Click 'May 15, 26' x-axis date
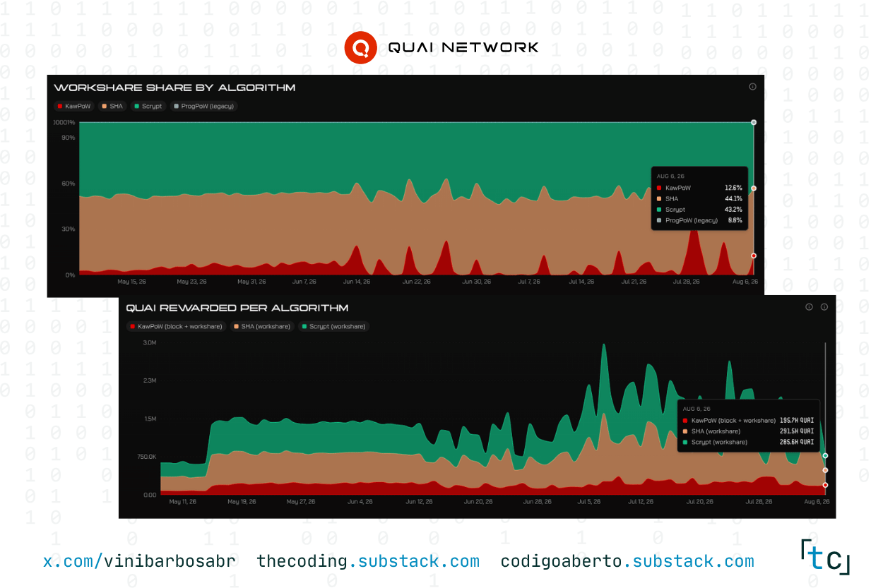 [132, 282]
